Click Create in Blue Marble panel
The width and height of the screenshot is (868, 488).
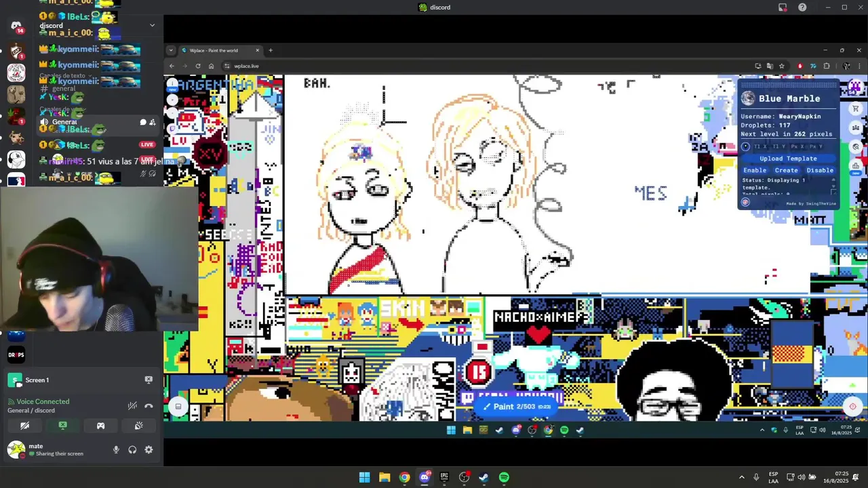pos(787,170)
